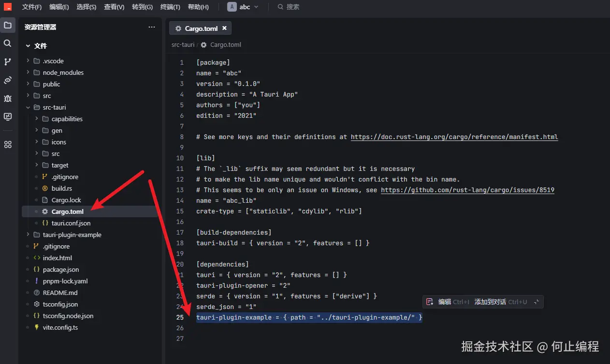This screenshot has height=364, width=610.
Task: Expand the public folder
Action: coord(28,84)
